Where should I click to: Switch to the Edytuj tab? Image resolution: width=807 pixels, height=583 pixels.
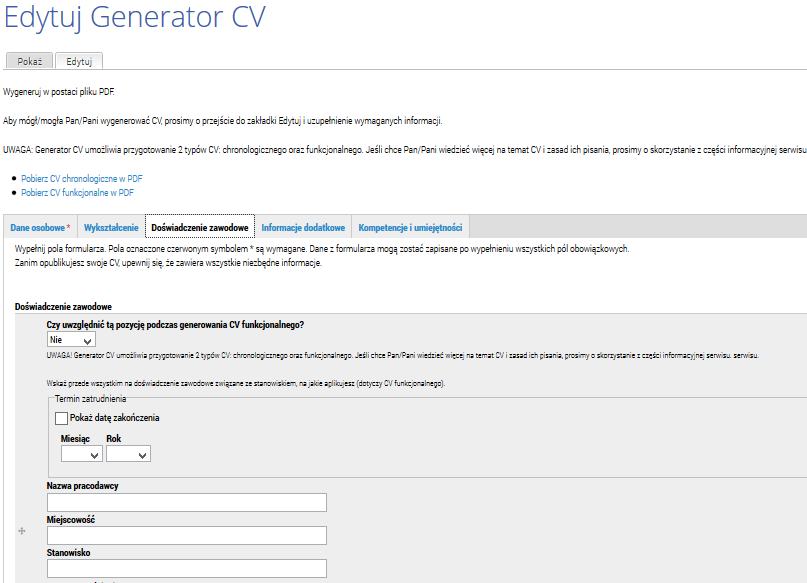pyautogui.click(x=79, y=61)
